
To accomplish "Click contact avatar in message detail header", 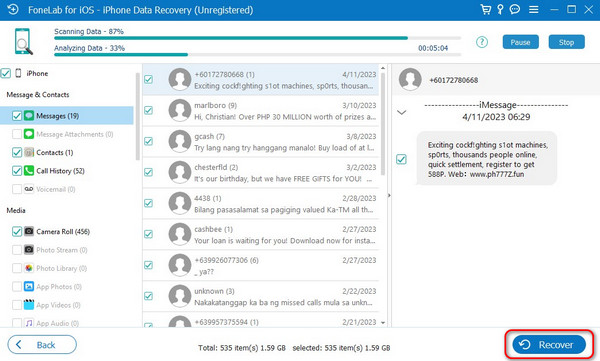I will click(410, 79).
